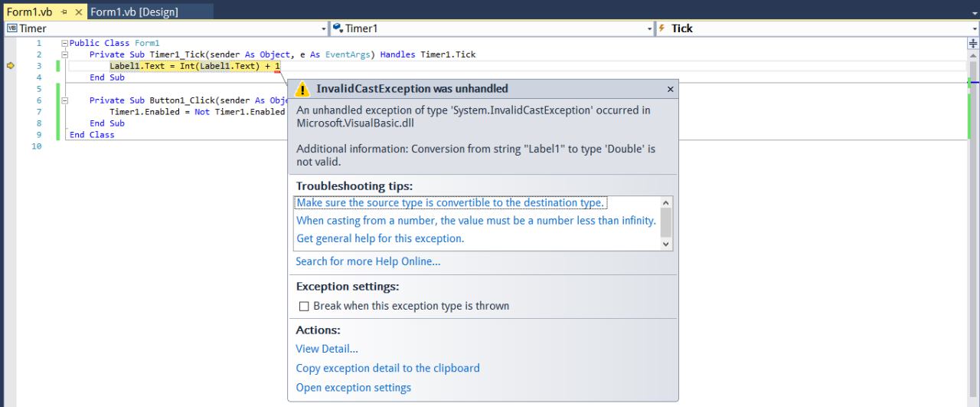Switch to Form1.vb [Design] tab

(x=134, y=12)
